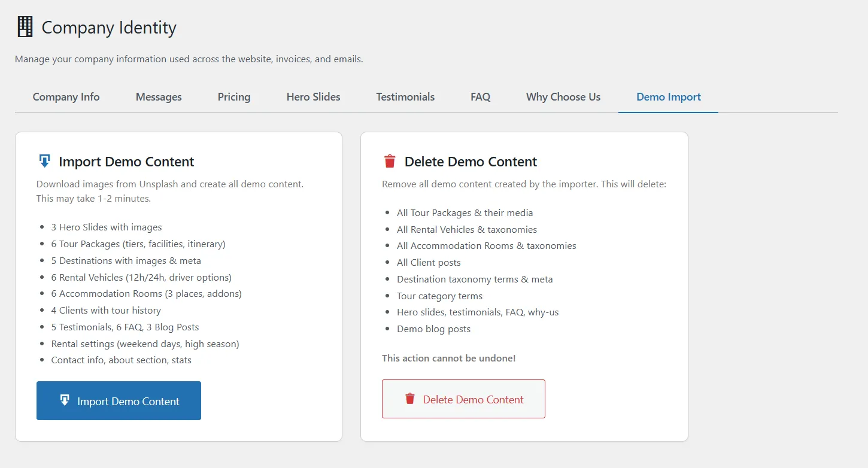Open the Company Info tab

[x=66, y=97]
